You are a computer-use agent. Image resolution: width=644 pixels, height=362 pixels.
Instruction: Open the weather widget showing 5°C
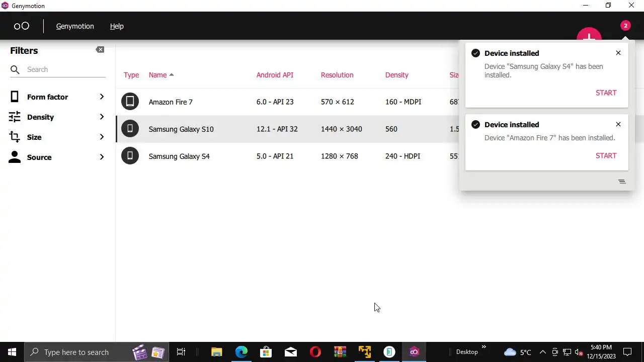pos(517,352)
